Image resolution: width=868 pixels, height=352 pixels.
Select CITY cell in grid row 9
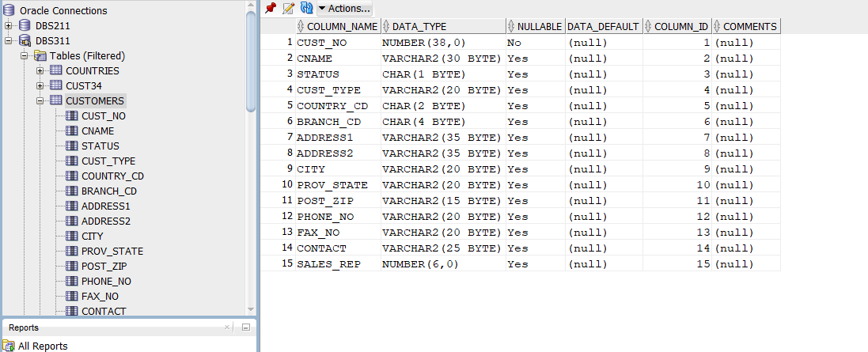coord(338,169)
